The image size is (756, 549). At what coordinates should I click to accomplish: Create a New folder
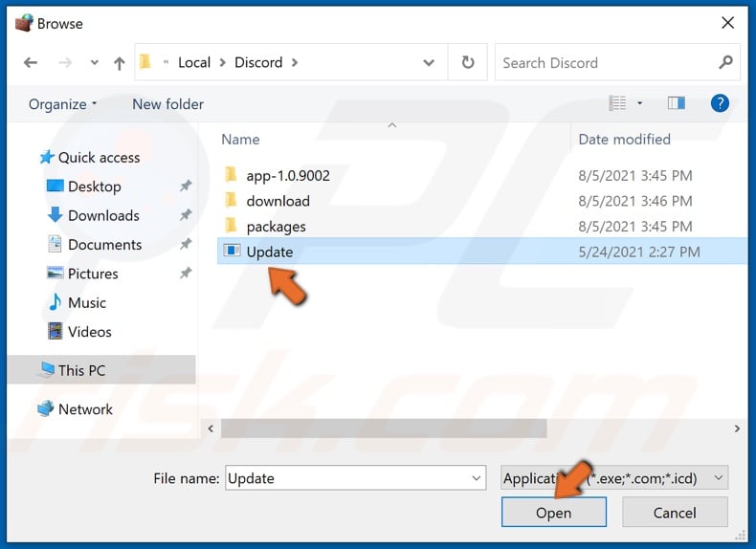coord(167,104)
